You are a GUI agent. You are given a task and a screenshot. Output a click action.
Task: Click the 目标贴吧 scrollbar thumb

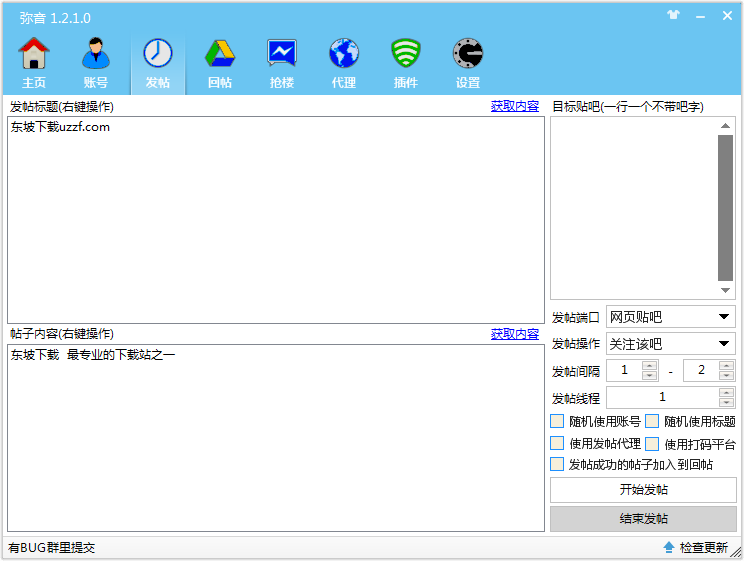click(x=725, y=208)
